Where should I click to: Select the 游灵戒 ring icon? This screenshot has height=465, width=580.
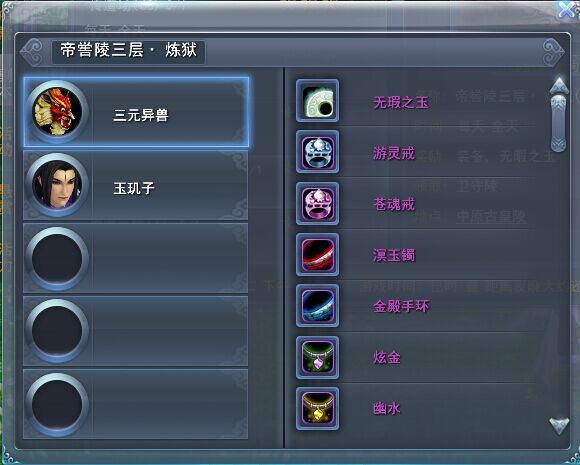(317, 152)
